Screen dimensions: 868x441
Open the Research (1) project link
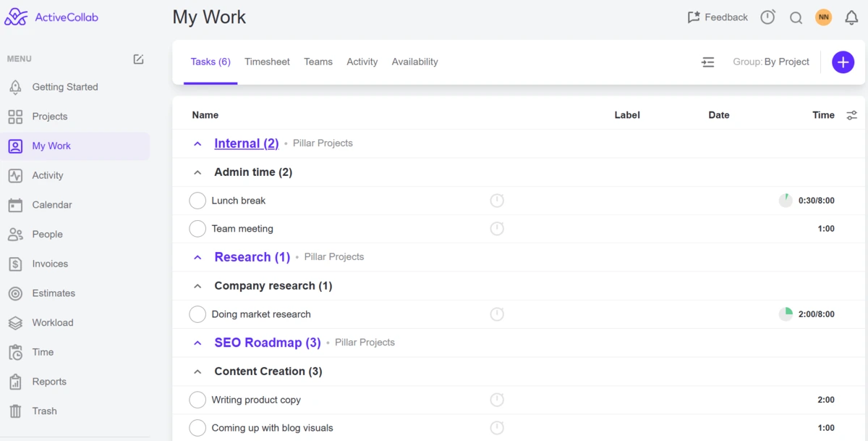252,257
